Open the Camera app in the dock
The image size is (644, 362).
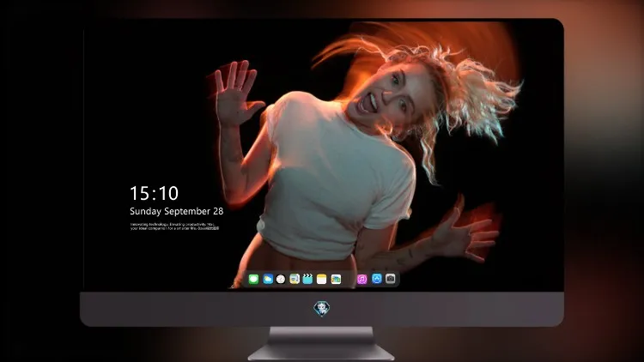(x=391, y=279)
